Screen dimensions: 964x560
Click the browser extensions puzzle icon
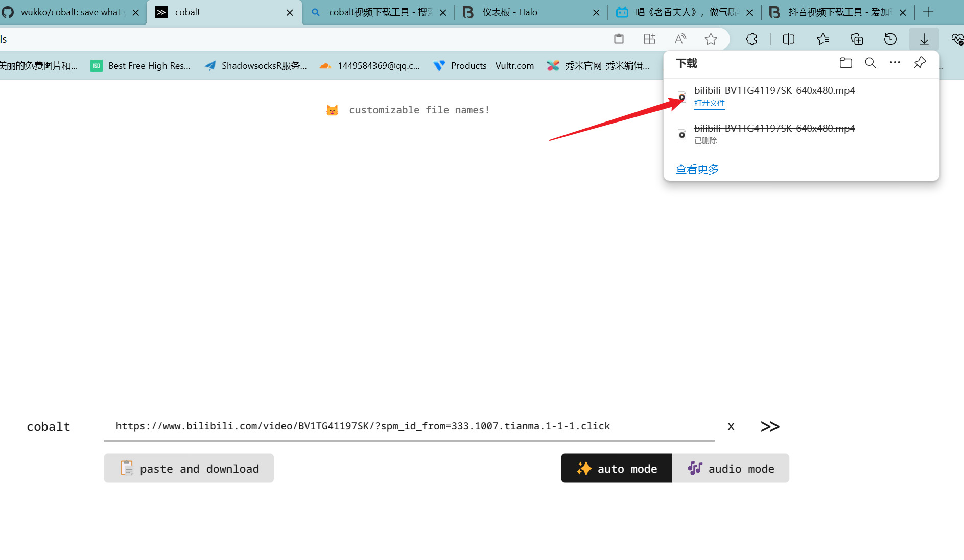pyautogui.click(x=751, y=39)
